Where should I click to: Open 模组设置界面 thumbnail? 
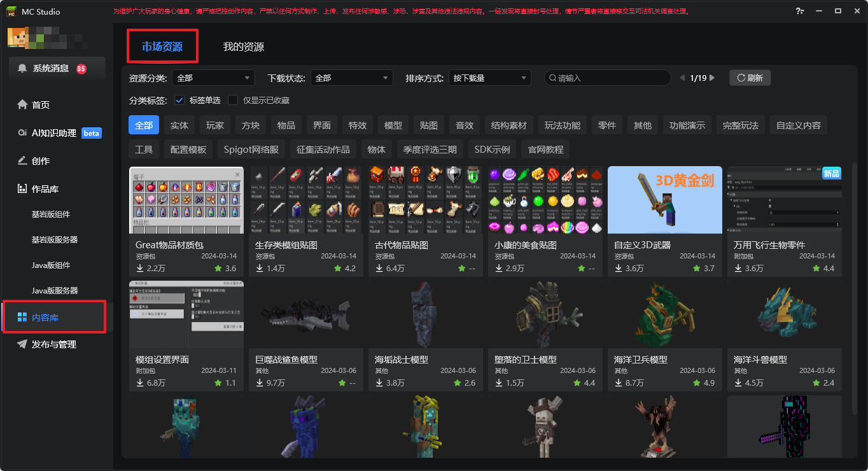tap(186, 314)
